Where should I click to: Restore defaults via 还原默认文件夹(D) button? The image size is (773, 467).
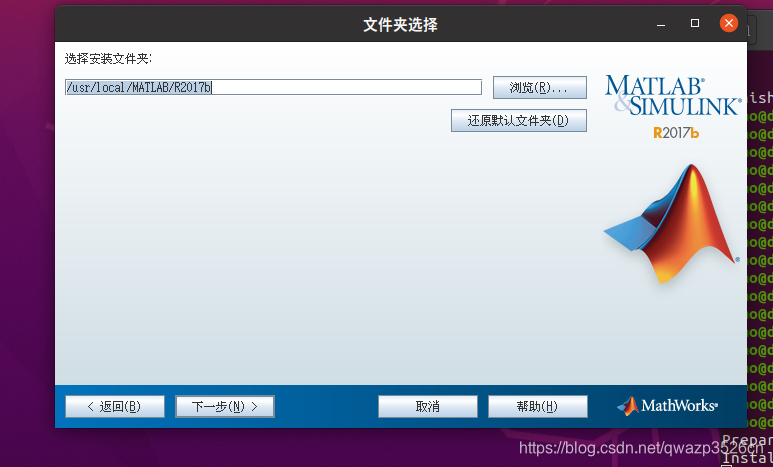[x=519, y=120]
